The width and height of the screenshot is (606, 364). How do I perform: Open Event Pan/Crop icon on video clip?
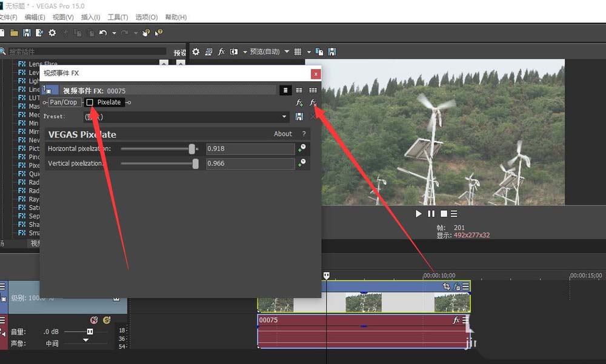pos(447,286)
